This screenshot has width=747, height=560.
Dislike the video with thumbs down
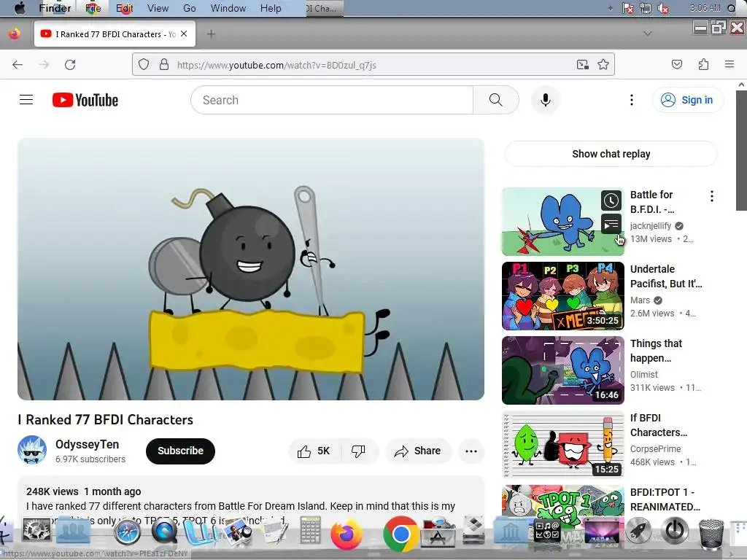click(x=358, y=451)
